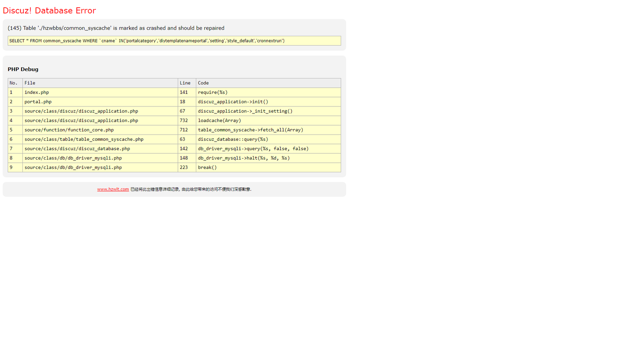The height and width of the screenshot is (362, 644).
Task: Click the function_core.php file cell
Action: pyautogui.click(x=100, y=130)
